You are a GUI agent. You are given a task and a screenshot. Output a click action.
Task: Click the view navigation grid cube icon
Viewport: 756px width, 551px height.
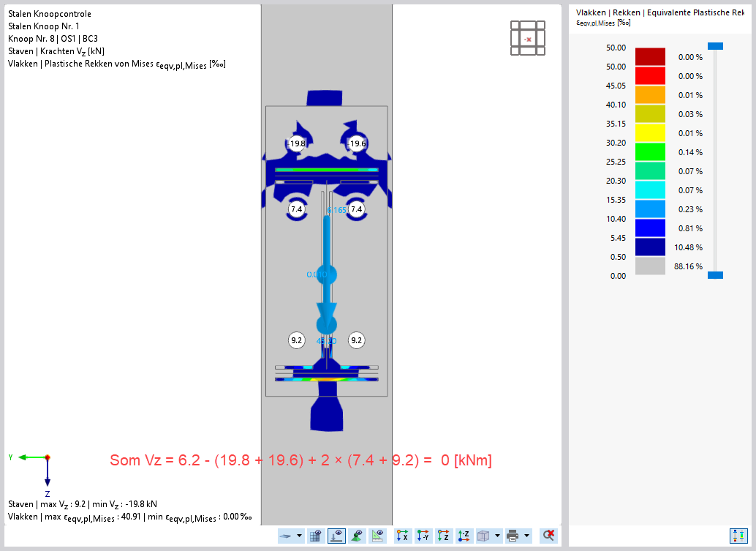point(528,38)
